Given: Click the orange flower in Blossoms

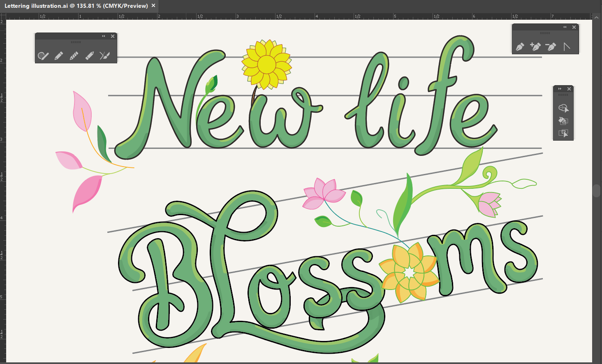Looking at the screenshot, I should (x=408, y=272).
